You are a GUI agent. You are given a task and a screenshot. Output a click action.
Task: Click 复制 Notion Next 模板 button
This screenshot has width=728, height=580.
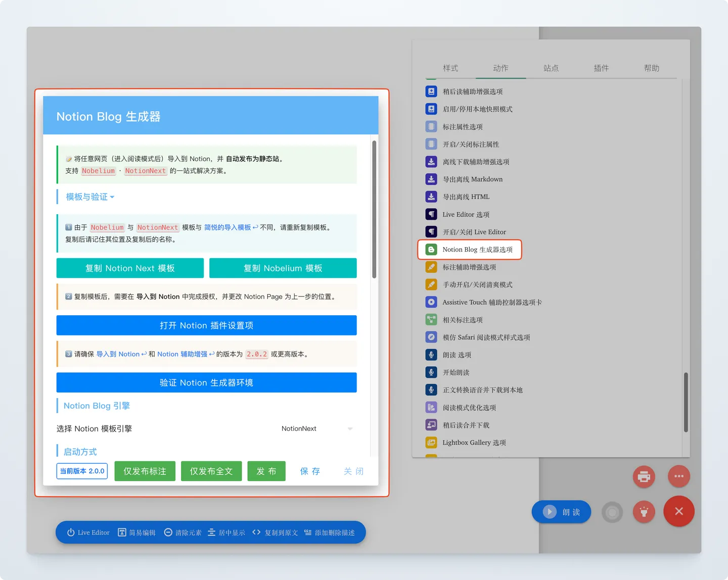pyautogui.click(x=130, y=268)
